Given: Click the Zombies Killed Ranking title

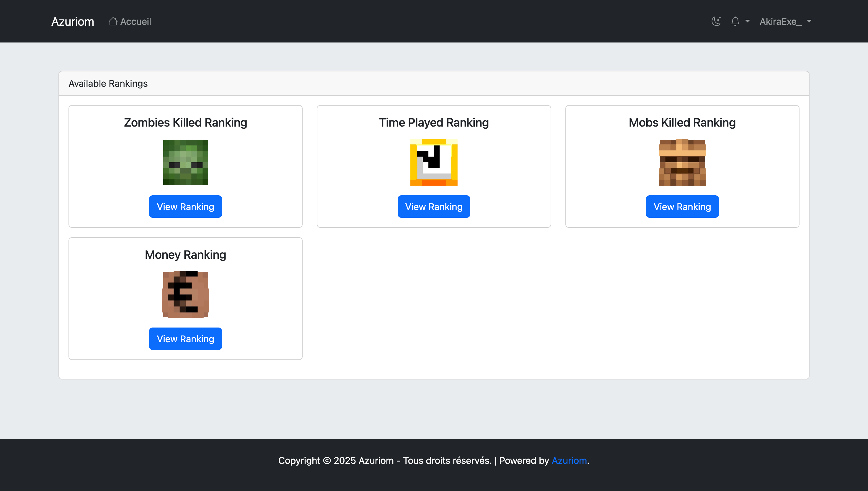Looking at the screenshot, I should point(185,122).
